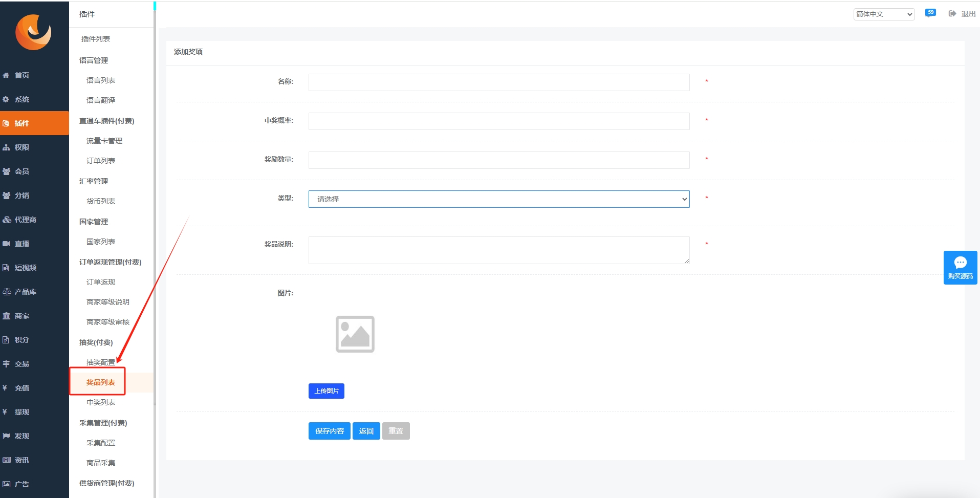The height and width of the screenshot is (498, 980).
Task: Open 商家等级审核 menu item
Action: click(108, 322)
